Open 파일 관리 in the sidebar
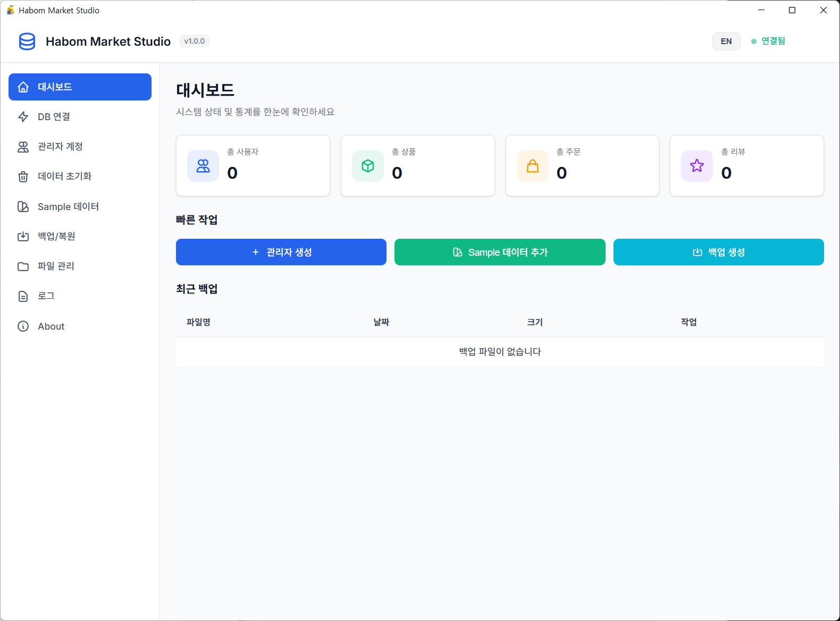Screen dimensions: 840x621 click(56, 266)
